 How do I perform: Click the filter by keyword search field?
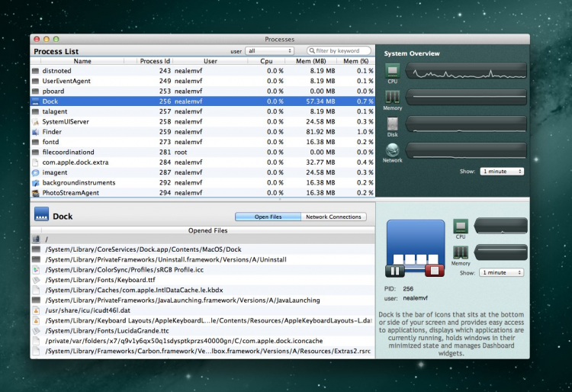341,51
